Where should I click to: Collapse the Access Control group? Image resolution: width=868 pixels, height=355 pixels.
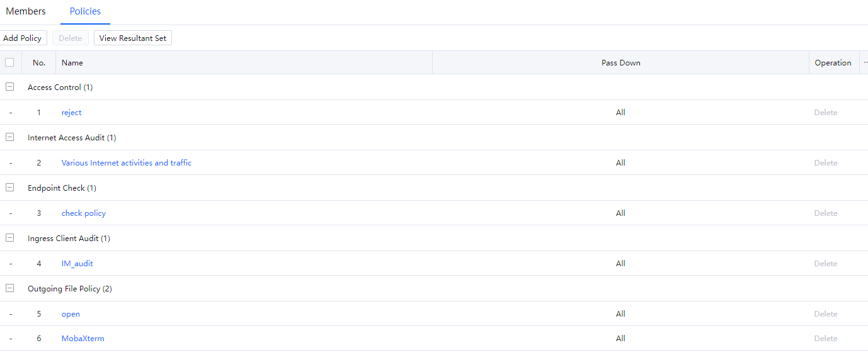click(x=9, y=87)
